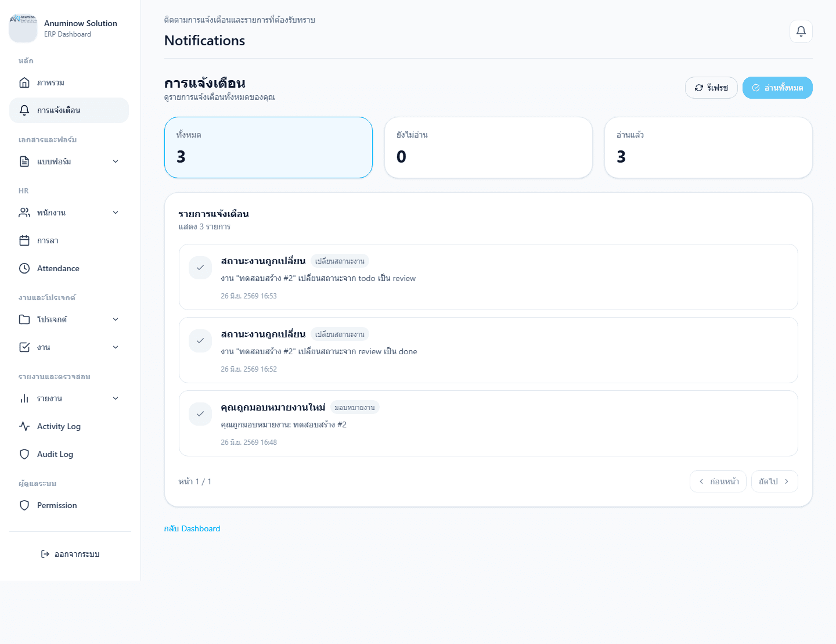
Task: Click the shield icon beside Audit Log
Action: click(24, 454)
